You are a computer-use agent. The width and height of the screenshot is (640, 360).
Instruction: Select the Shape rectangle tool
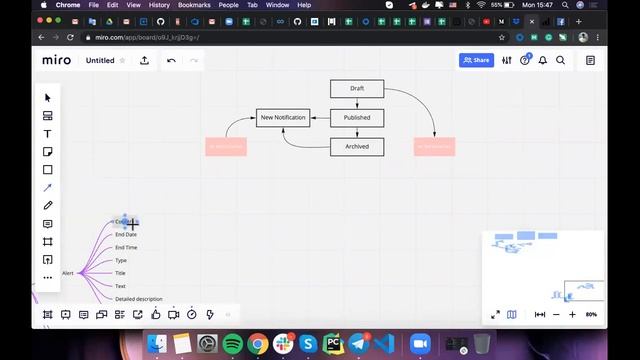48,170
